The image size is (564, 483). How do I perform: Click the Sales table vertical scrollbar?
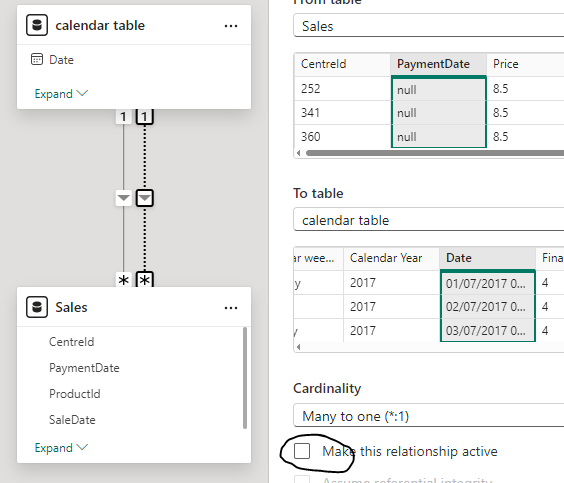(245, 378)
